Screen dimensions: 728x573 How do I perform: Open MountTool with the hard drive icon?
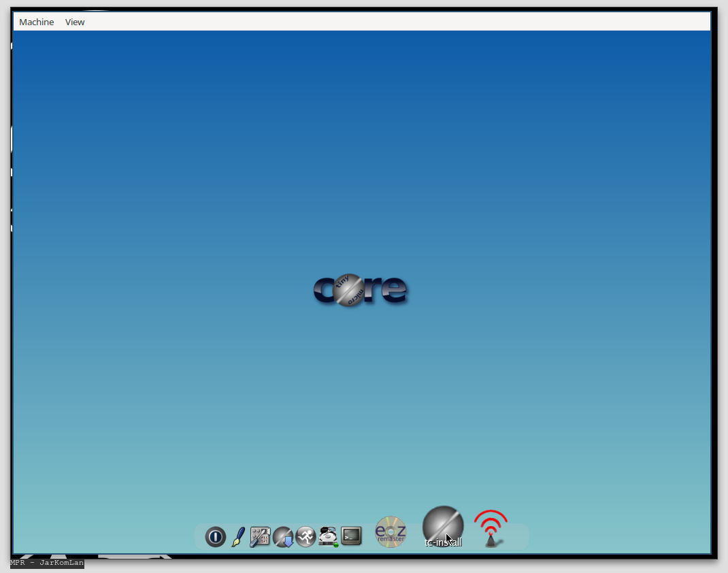click(x=328, y=535)
